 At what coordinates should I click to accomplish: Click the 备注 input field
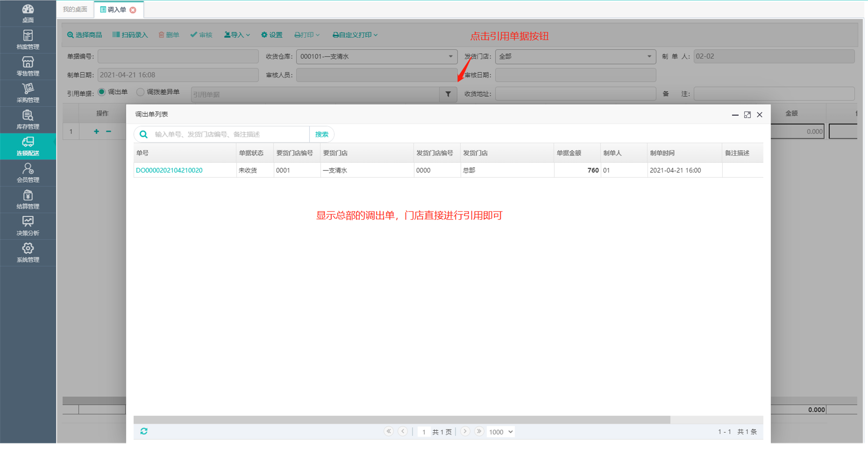(774, 94)
